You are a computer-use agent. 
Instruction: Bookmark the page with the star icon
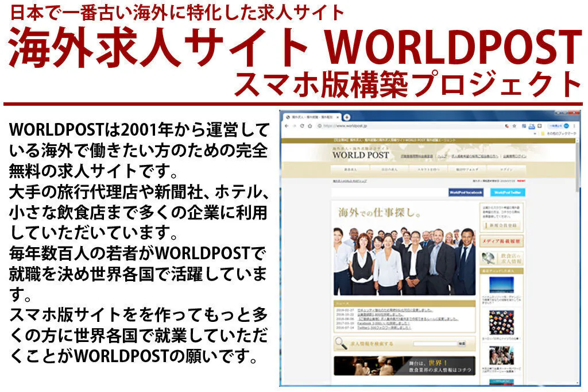514,125
